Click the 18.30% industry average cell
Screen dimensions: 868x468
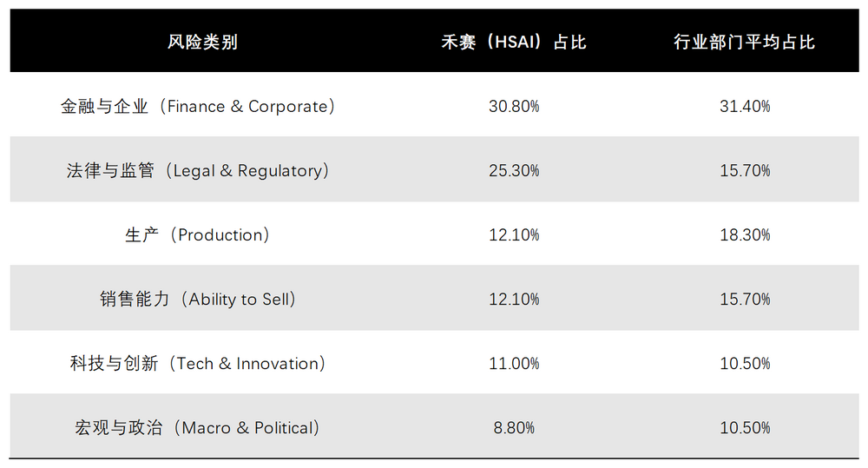pos(745,235)
